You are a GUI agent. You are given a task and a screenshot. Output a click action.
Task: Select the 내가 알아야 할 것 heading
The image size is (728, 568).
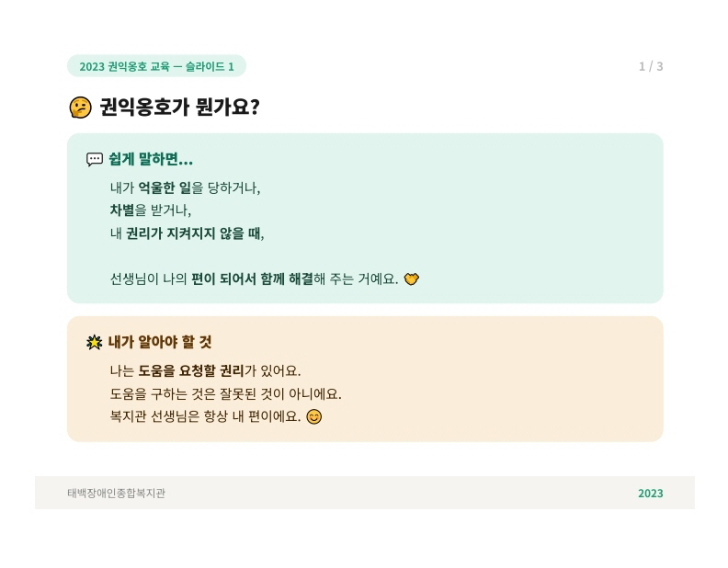click(x=160, y=342)
